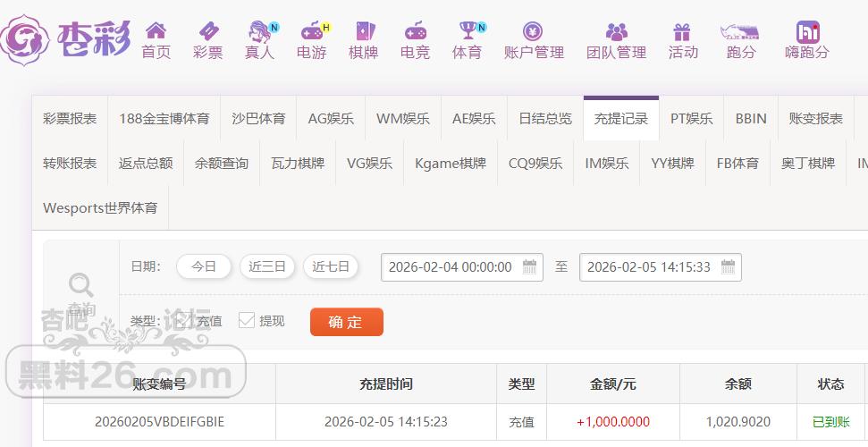Open the VG娱乐 tab
The image size is (868, 447).
[369, 164]
